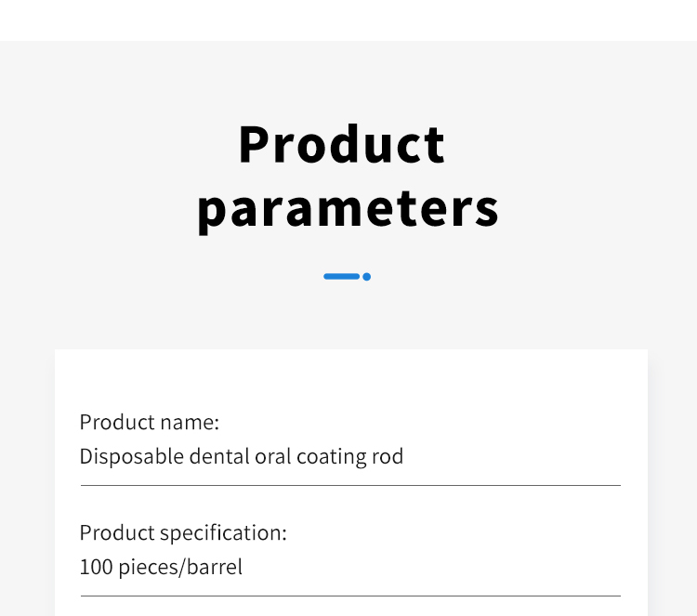Click the number "100" in the specification value
Screen dimensions: 697x616
(96, 567)
